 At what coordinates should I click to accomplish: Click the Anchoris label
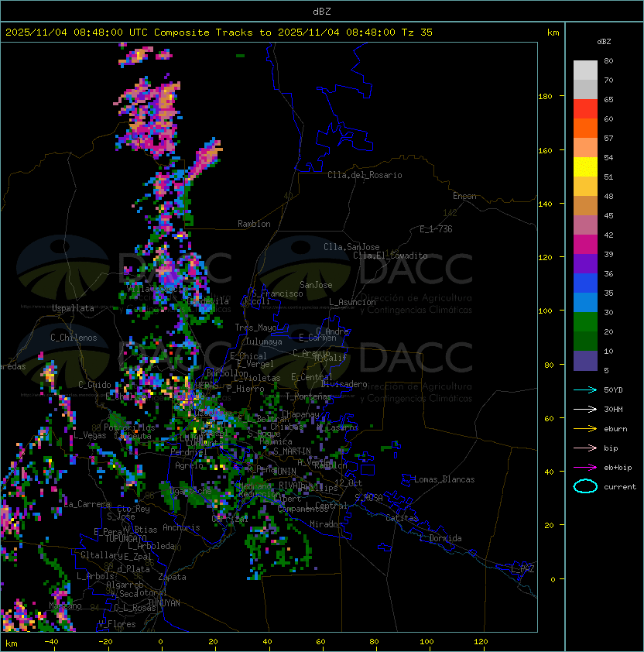point(181,527)
